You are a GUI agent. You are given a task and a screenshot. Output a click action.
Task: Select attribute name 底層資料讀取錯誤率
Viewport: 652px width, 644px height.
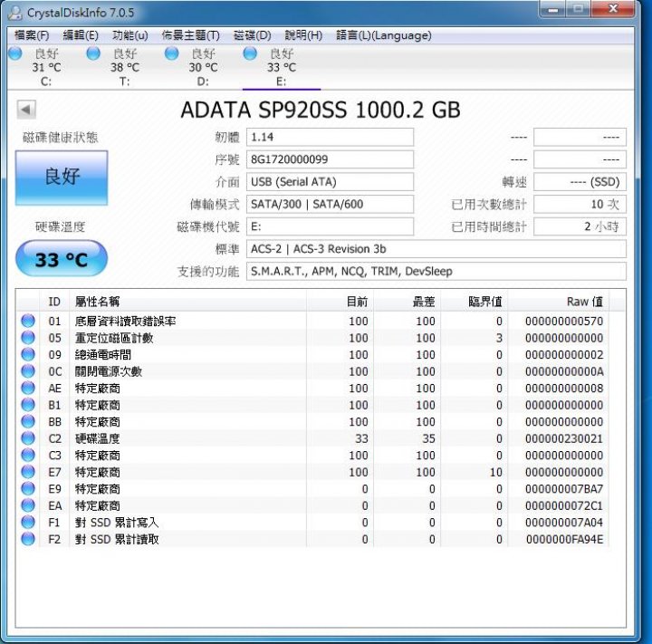click(x=125, y=322)
